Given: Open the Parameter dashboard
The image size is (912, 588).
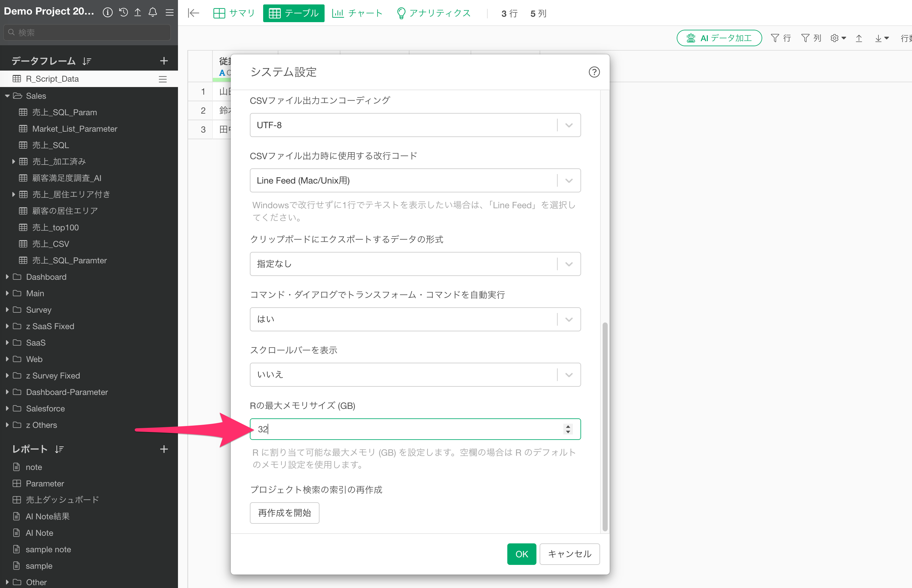Looking at the screenshot, I should [x=45, y=483].
